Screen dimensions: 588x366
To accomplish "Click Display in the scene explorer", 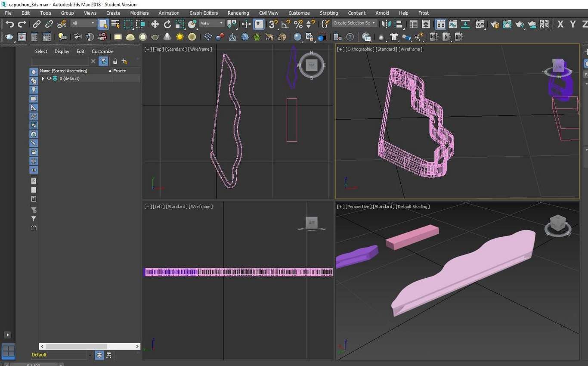I will pos(62,51).
